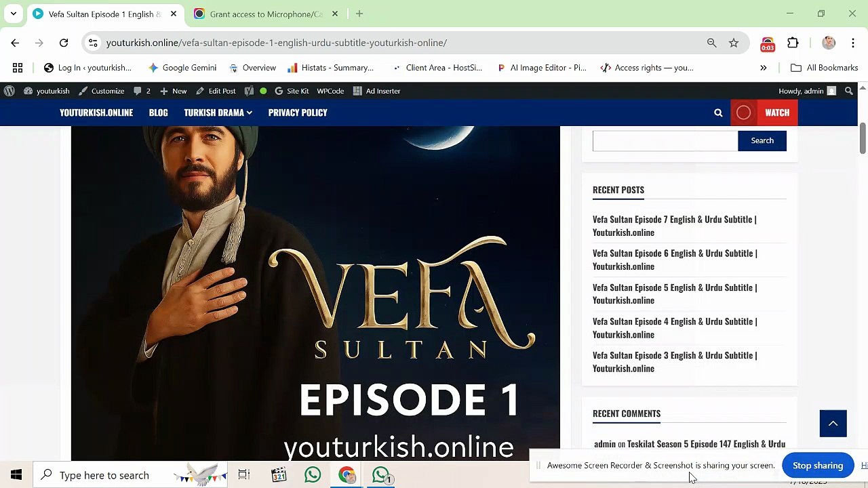
Task: Reload the current page
Action: 64,43
